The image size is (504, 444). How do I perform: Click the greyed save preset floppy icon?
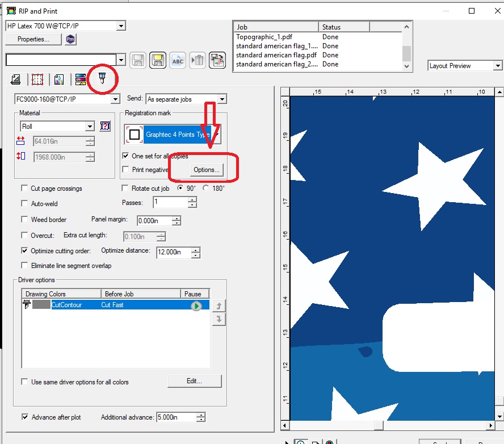[x=138, y=60]
